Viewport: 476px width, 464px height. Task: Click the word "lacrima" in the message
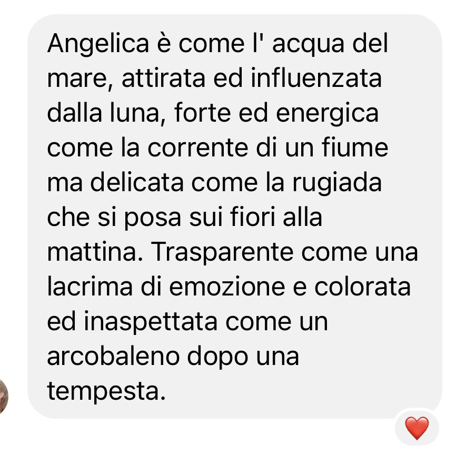click(x=90, y=287)
